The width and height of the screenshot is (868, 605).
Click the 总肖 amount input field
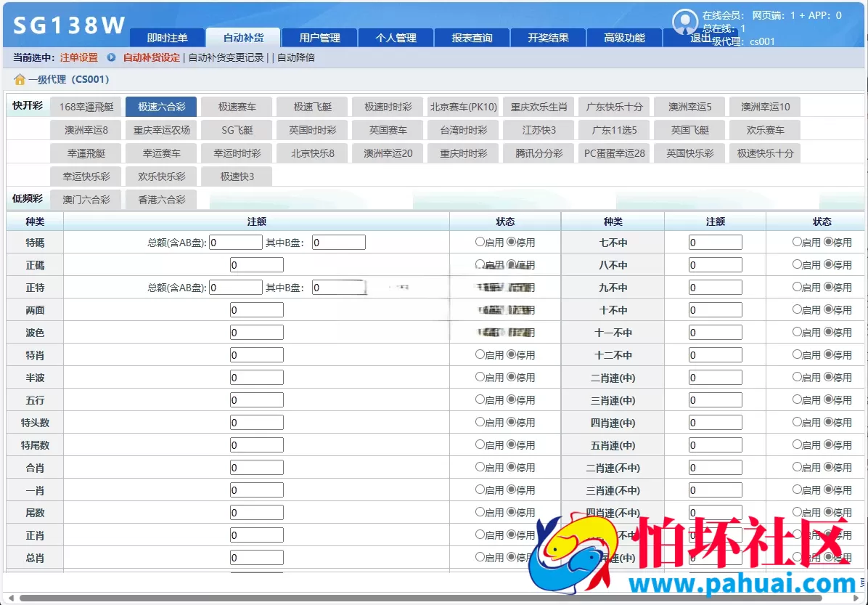(257, 557)
